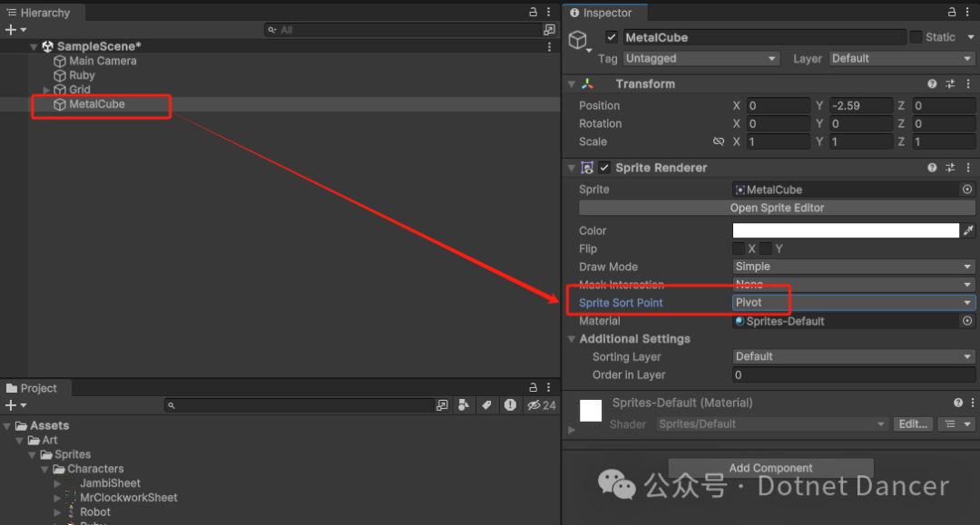Open the Static flags dropdown arrow
Screen dimensions: 980x525
pos(971,37)
